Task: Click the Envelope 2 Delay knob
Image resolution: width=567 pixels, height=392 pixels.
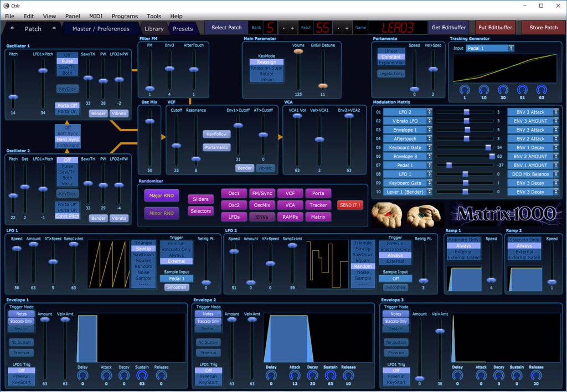Action: coord(271,376)
